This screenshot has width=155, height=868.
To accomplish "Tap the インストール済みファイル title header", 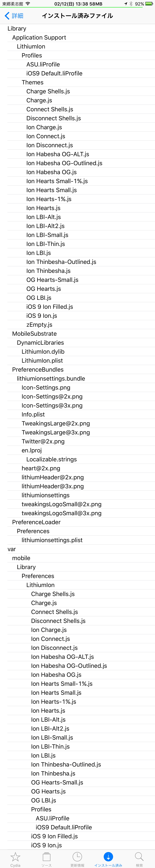I will [77, 16].
